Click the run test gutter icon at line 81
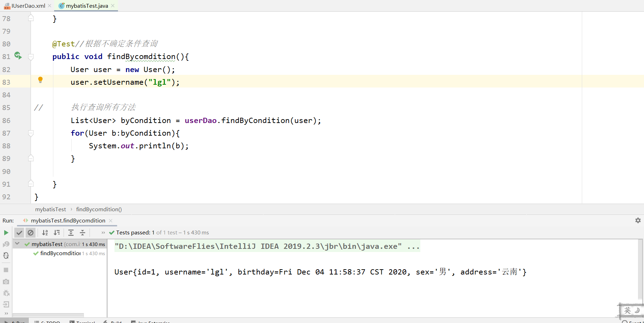Image resolution: width=644 pixels, height=323 pixels. click(x=18, y=56)
